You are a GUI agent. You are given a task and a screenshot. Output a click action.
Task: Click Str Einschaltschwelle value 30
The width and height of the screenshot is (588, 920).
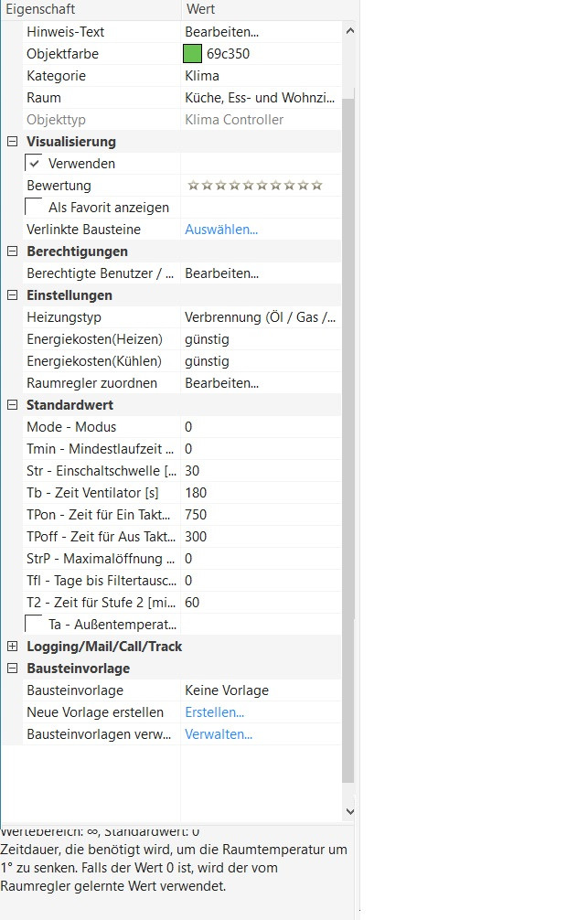261,471
